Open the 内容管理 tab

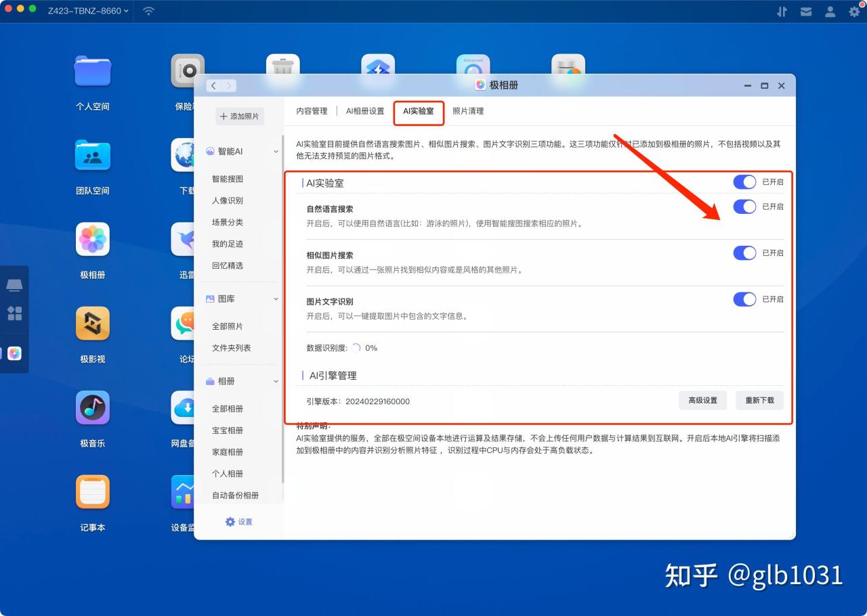pos(311,110)
